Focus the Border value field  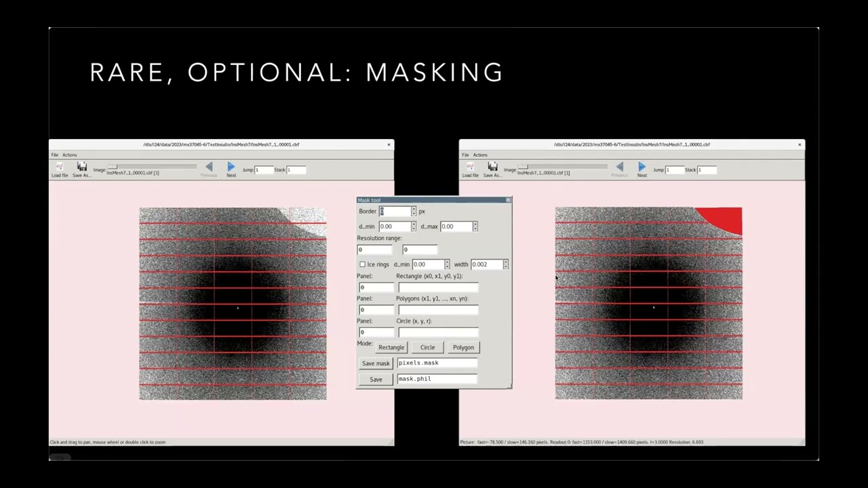click(x=395, y=211)
